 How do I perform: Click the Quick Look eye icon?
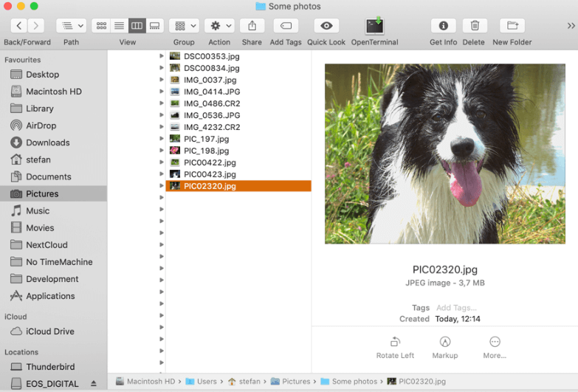(x=326, y=26)
